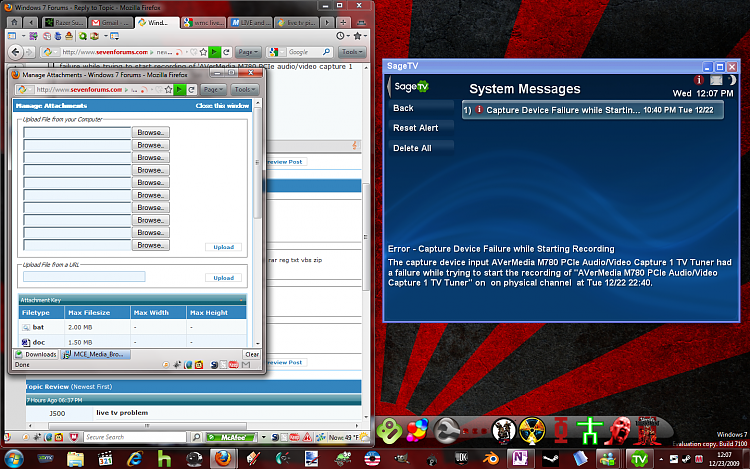Click Firefox home icon left of tabs
This screenshot has height=469, width=750.
pos(14,22)
